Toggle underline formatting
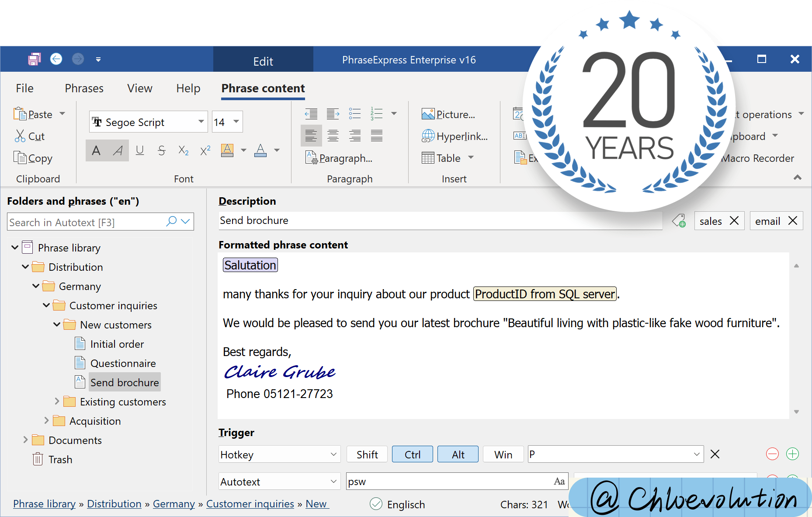 pyautogui.click(x=140, y=150)
